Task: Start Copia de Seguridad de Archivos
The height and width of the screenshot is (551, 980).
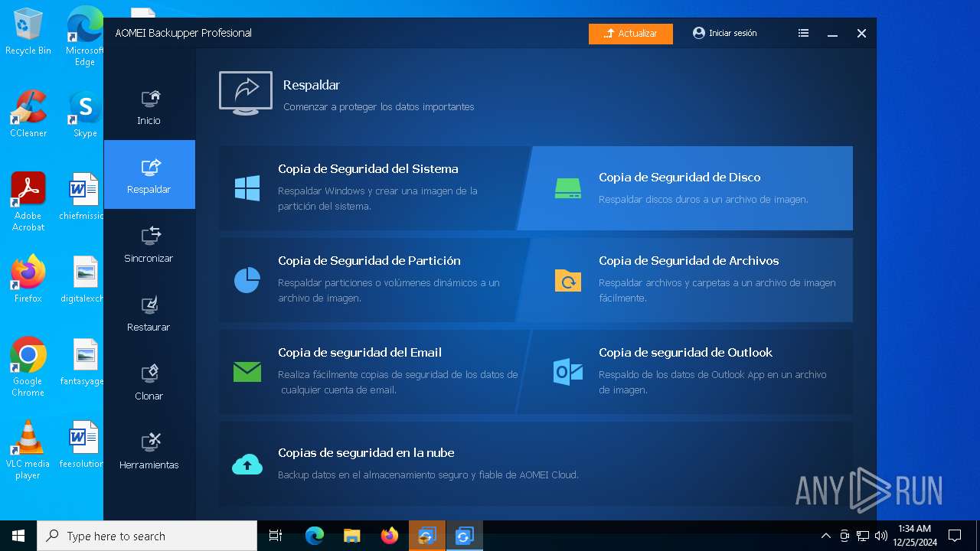Action: pyautogui.click(x=687, y=280)
